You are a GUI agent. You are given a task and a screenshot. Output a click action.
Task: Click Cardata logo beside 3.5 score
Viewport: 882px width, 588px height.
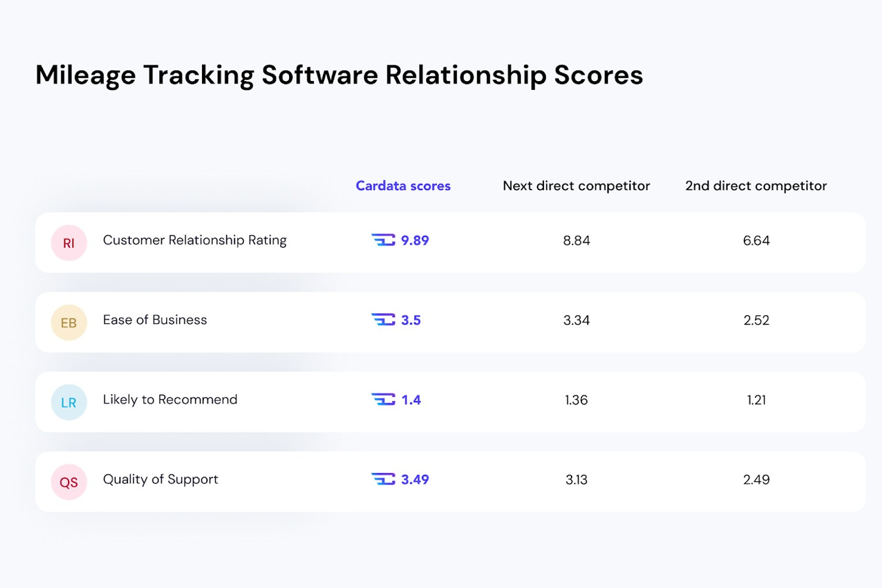tap(383, 320)
